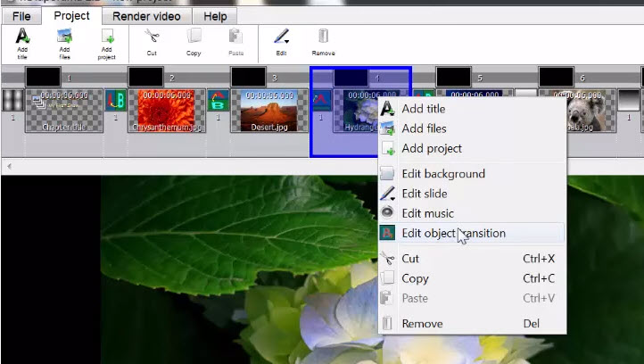This screenshot has height=364, width=644.
Task: Choose Edit music from context menu
Action: click(472, 213)
